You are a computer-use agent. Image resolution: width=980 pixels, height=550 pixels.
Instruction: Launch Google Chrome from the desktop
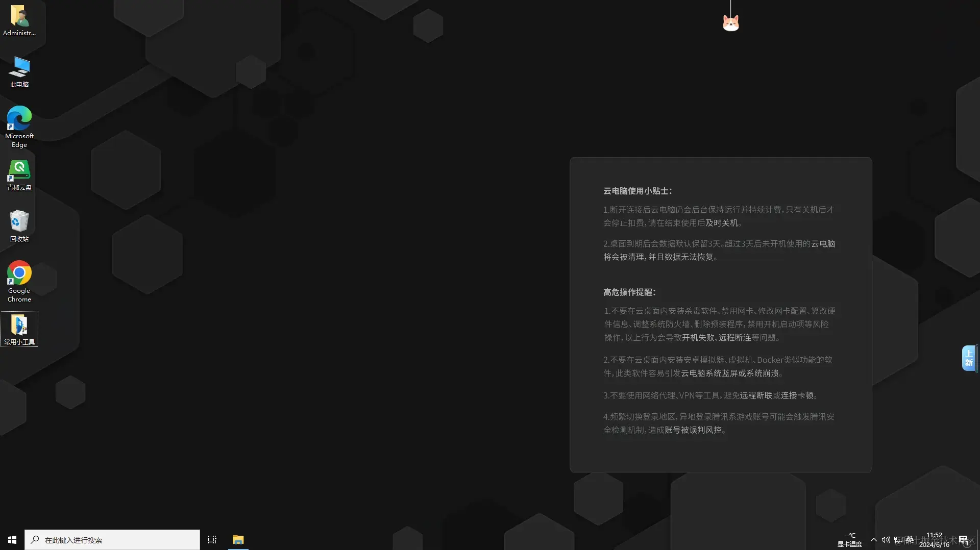[x=19, y=278]
